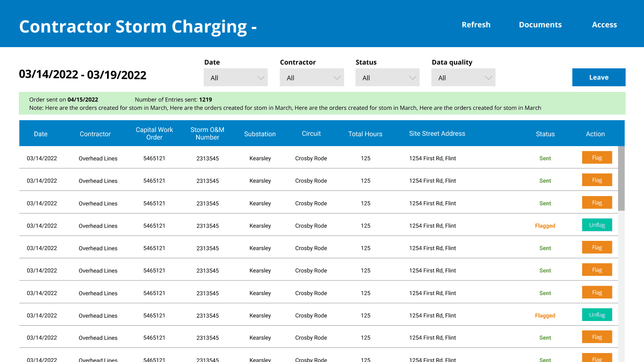Click the Site Street Address column header
The image size is (644, 362).
(437, 133)
